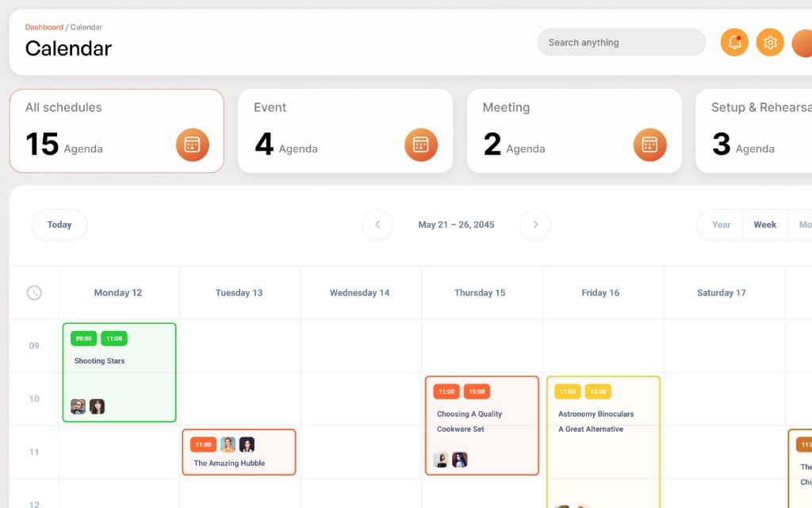812x508 pixels.
Task: Click the 10 hour label
Action: tap(34, 398)
